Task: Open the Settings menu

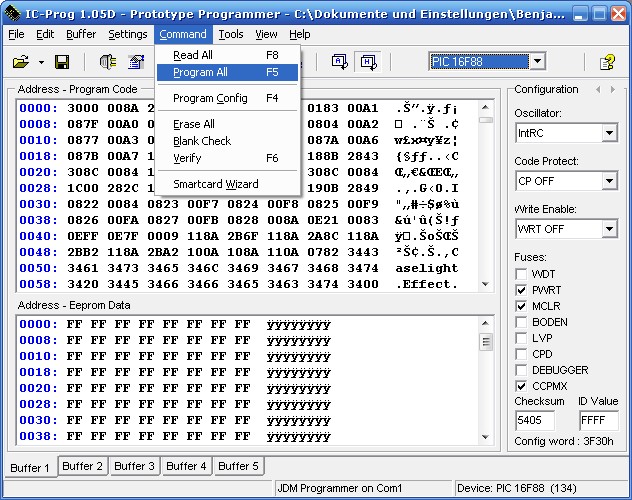Action: coord(127,34)
